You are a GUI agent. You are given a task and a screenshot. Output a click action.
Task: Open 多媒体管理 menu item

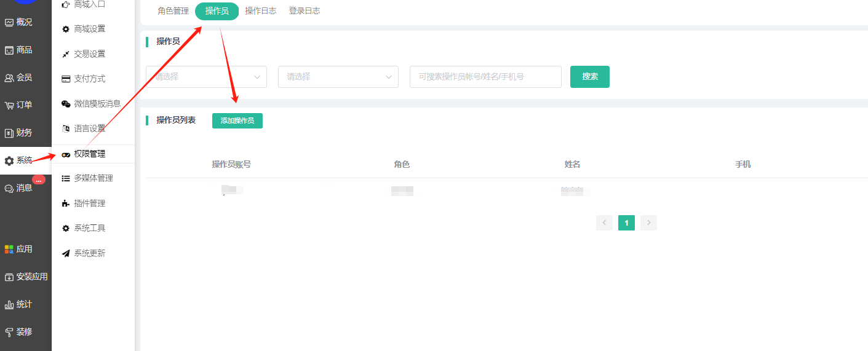pyautogui.click(x=94, y=178)
